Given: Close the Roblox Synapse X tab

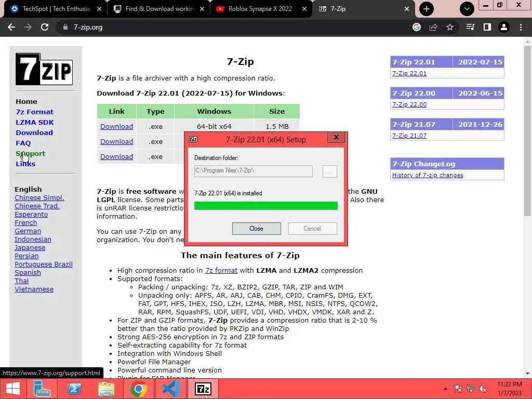Looking at the screenshot, I should [304, 9].
